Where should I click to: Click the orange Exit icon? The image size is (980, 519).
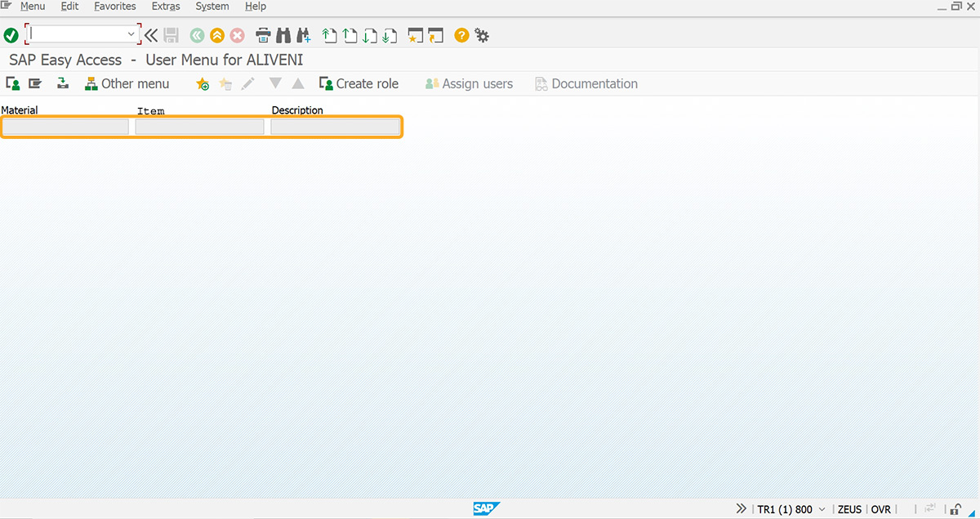tap(216, 35)
